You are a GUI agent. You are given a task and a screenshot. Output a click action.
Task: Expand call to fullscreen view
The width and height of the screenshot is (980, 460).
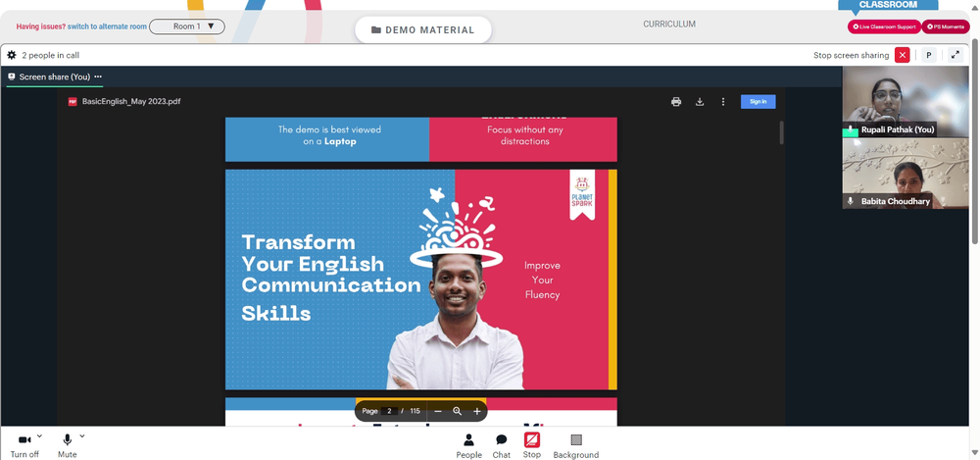(955, 55)
